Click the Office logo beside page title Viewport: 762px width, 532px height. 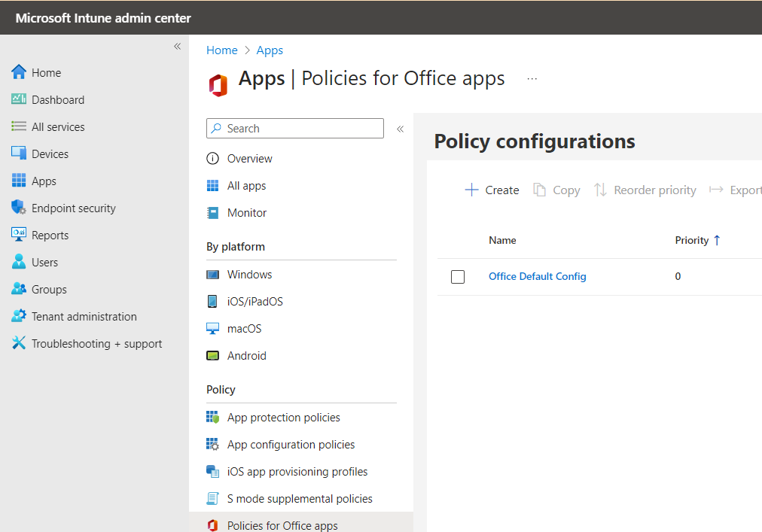(x=218, y=86)
